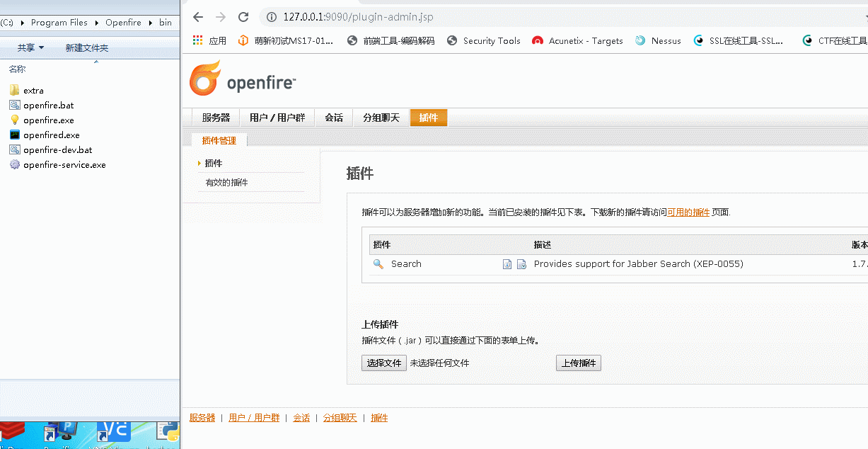
Task: Select the orange 插件 top tab
Action: tap(429, 118)
